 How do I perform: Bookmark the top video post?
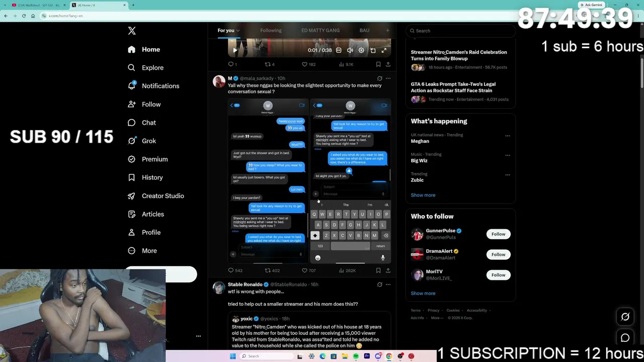[378, 64]
